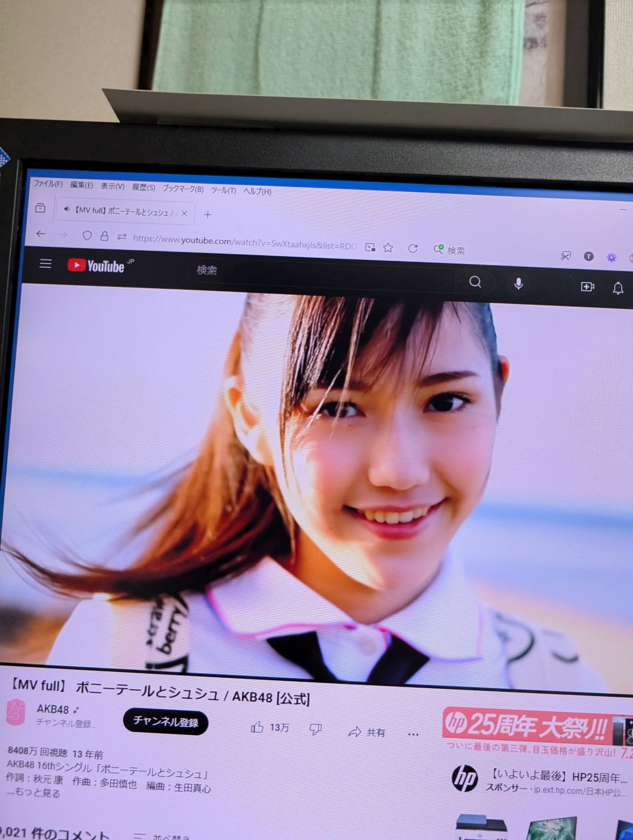Open a new browser tab

click(207, 215)
